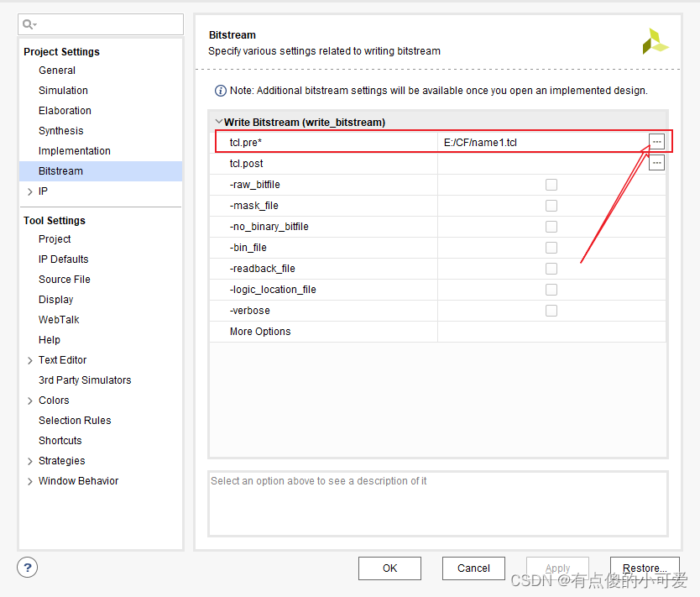
Task: Select the -verbose row label
Action: coord(249,311)
